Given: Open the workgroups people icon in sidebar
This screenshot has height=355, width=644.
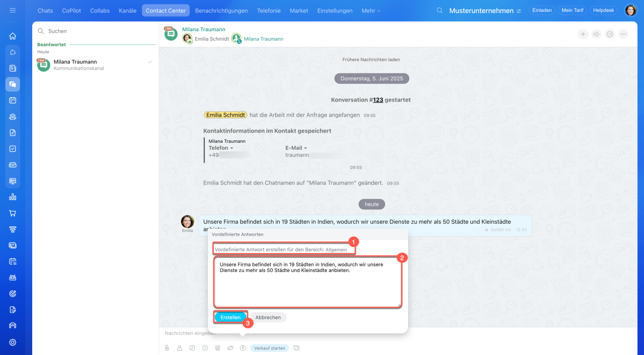Looking at the screenshot, I should (13, 117).
